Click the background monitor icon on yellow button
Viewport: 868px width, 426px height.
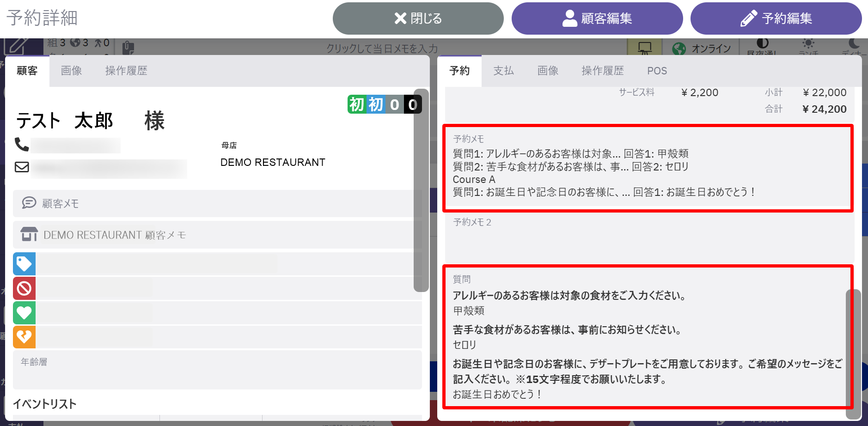[x=644, y=48]
